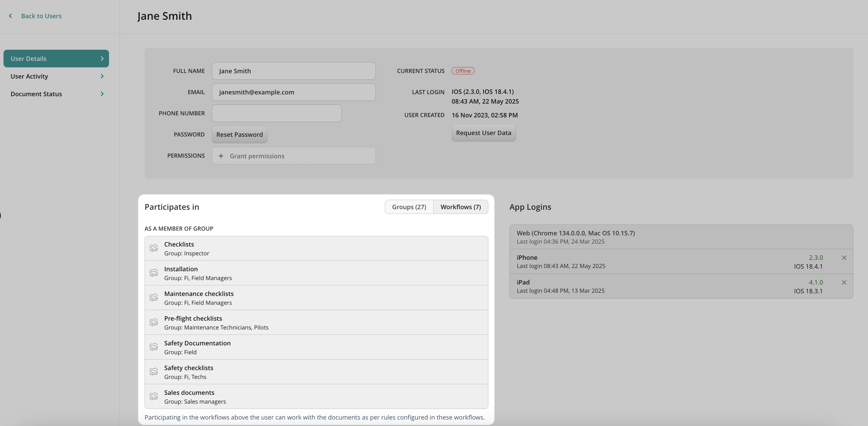Switch to the Groups (27) view
Screen dimensions: 868x426
(x=409, y=207)
